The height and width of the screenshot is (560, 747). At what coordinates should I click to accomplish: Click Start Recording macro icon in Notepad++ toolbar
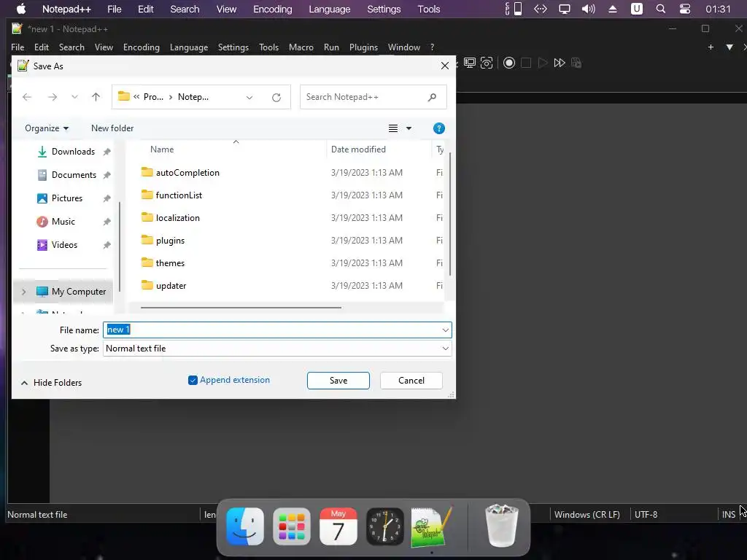point(508,63)
